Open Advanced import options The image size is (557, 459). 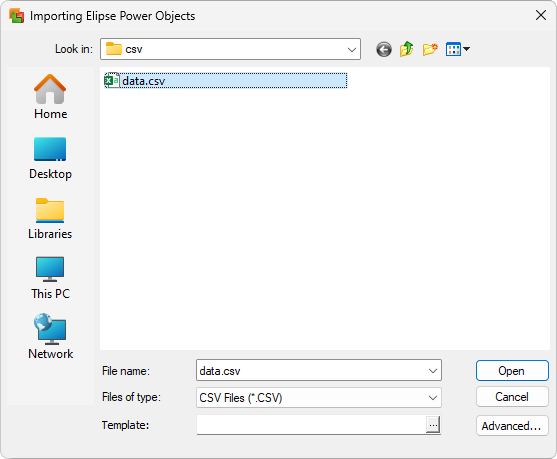click(512, 426)
